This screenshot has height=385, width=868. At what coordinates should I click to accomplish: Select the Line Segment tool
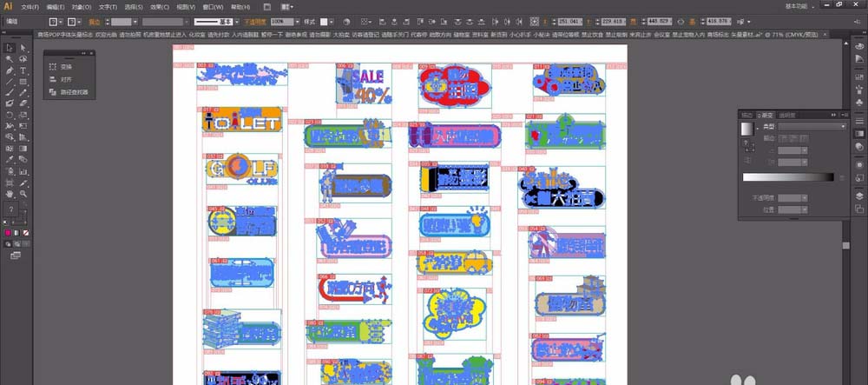coord(10,82)
